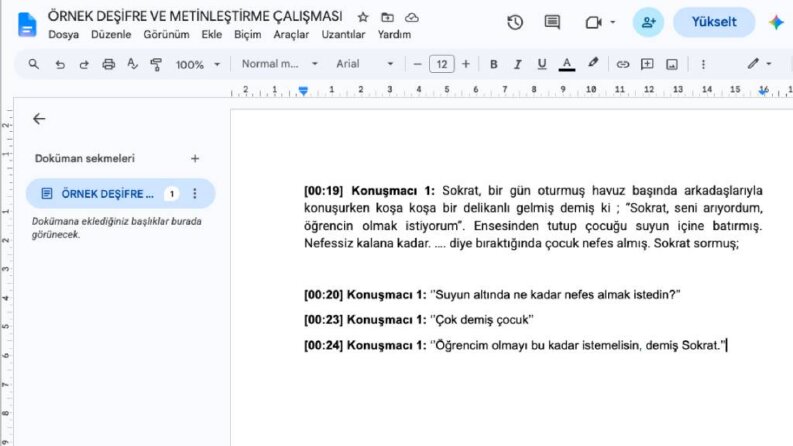The height and width of the screenshot is (446, 793).
Task: Open version history clock icon
Action: (515, 22)
